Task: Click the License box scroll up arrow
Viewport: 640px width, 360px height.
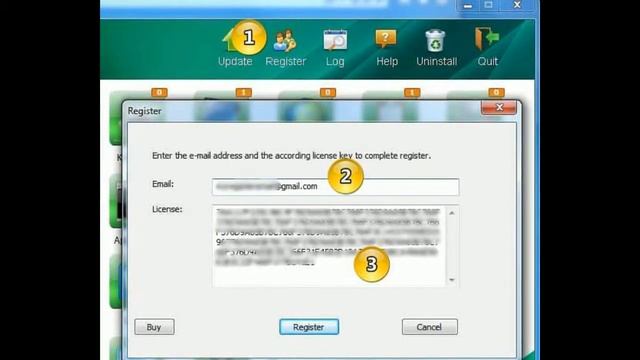Action: click(452, 213)
